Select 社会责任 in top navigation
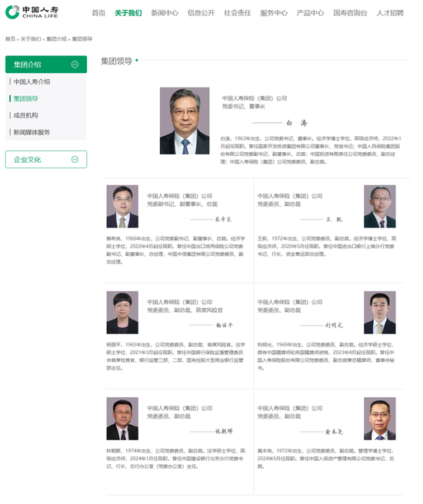The width and height of the screenshot is (423, 504). click(x=238, y=13)
